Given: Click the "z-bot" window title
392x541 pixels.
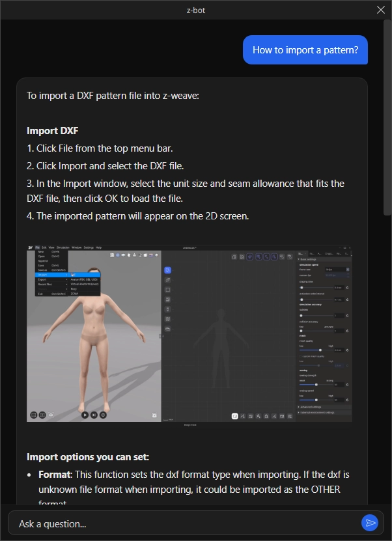Looking at the screenshot, I should pos(195,10).
